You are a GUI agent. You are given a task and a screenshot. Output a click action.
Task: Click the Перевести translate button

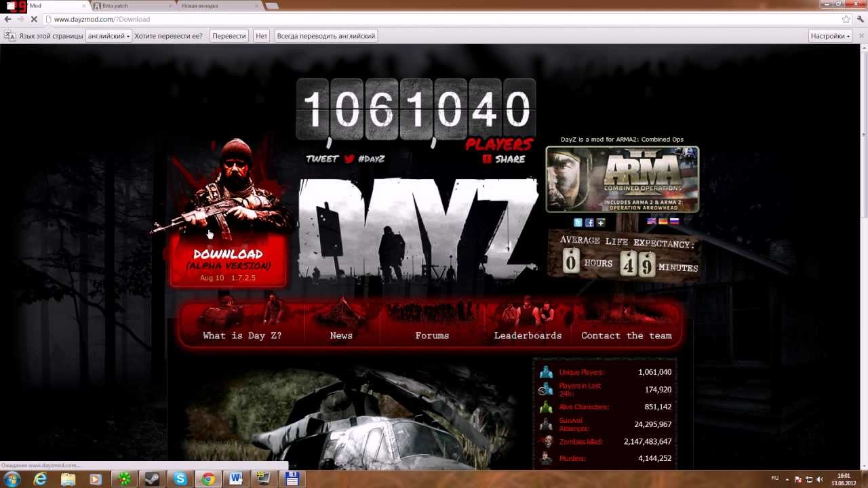229,36
